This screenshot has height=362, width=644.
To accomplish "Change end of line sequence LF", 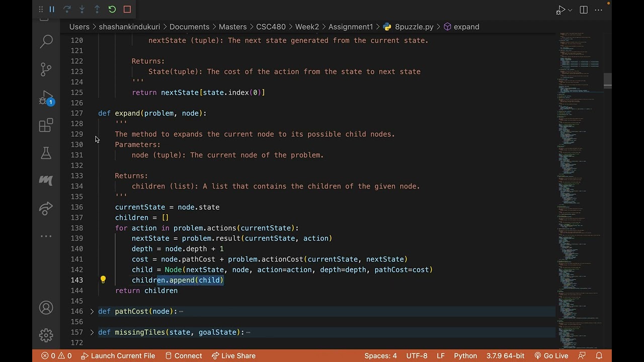I will click(441, 355).
